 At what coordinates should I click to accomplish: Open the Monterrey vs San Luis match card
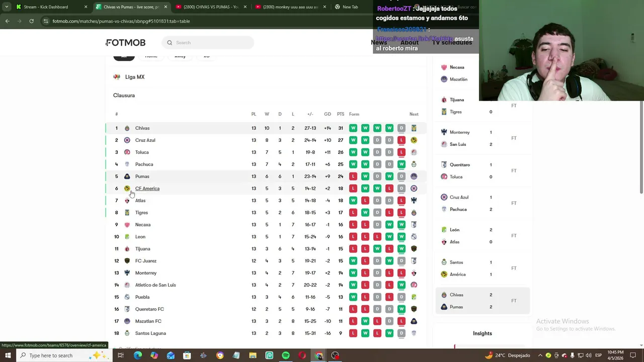pos(482,138)
